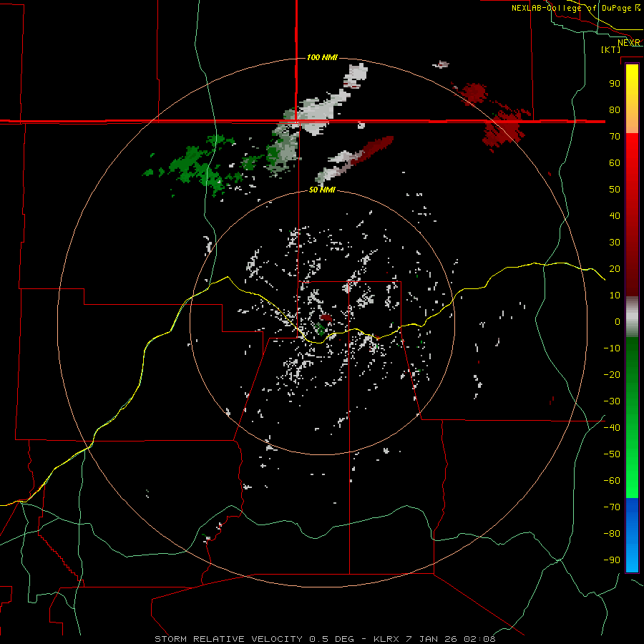Click the large green echo northwest of the radar
Image resolution: width=644 pixels, height=644 pixels.
point(196,166)
